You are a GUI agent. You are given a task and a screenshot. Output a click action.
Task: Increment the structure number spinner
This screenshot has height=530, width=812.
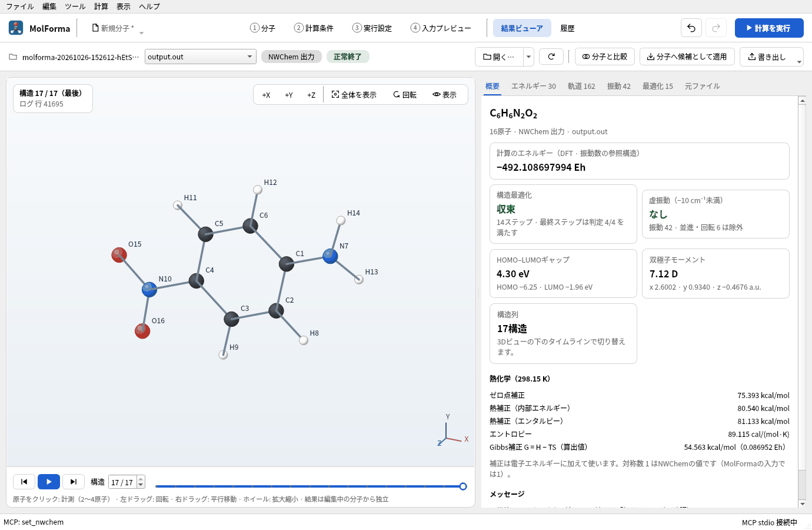click(x=141, y=479)
